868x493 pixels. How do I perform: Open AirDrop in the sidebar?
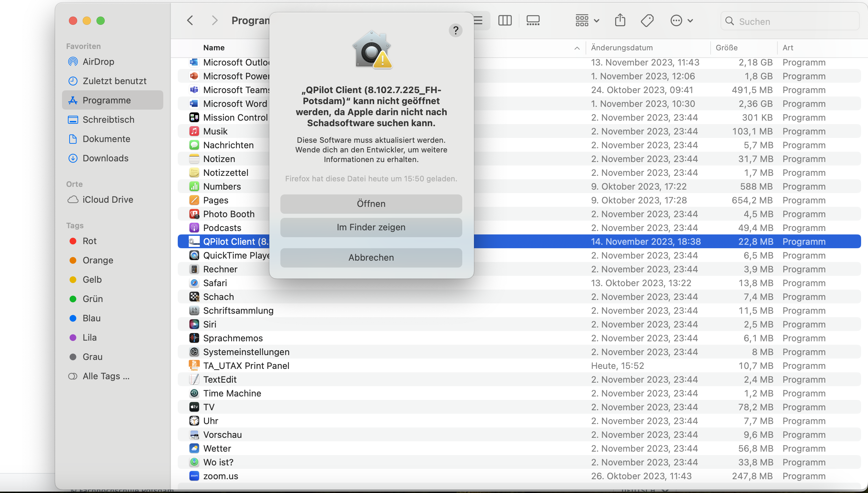point(112,62)
